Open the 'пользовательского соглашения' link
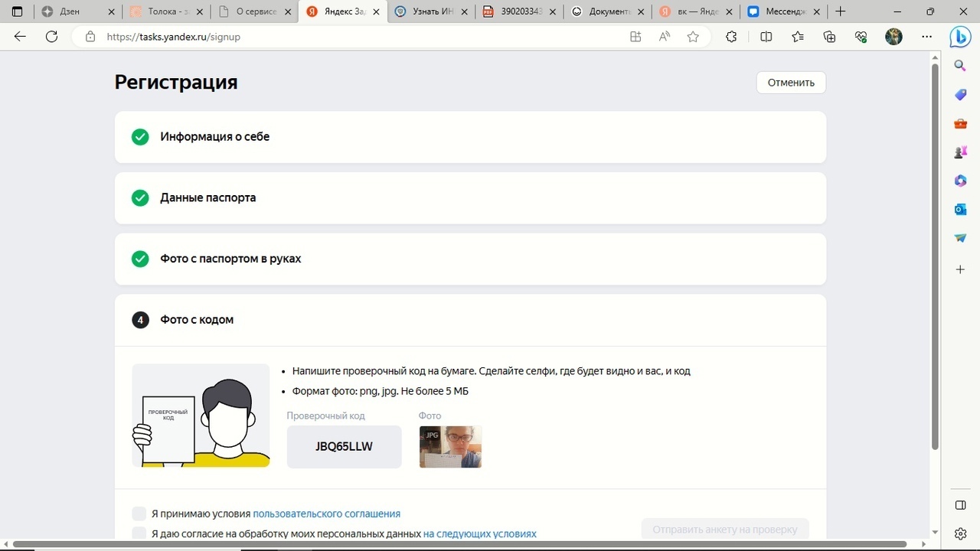 [326, 514]
